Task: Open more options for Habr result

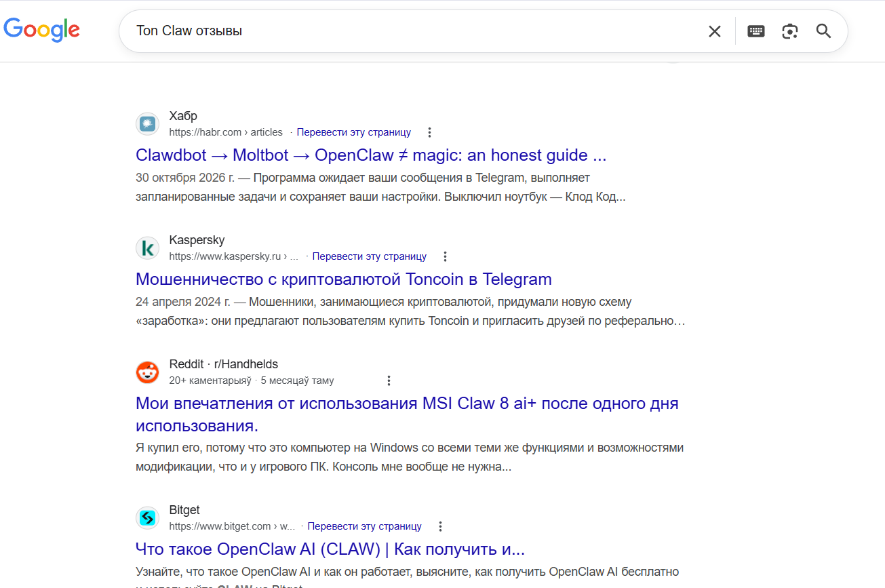Action: tap(429, 132)
